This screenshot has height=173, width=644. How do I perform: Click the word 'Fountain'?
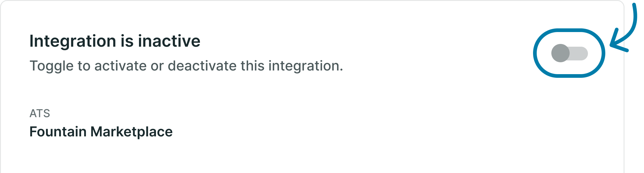pos(58,132)
